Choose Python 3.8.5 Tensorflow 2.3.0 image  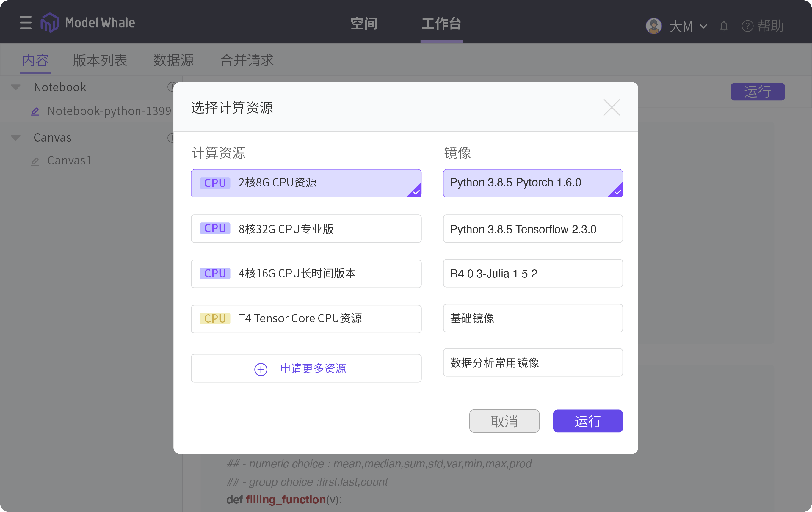533,229
